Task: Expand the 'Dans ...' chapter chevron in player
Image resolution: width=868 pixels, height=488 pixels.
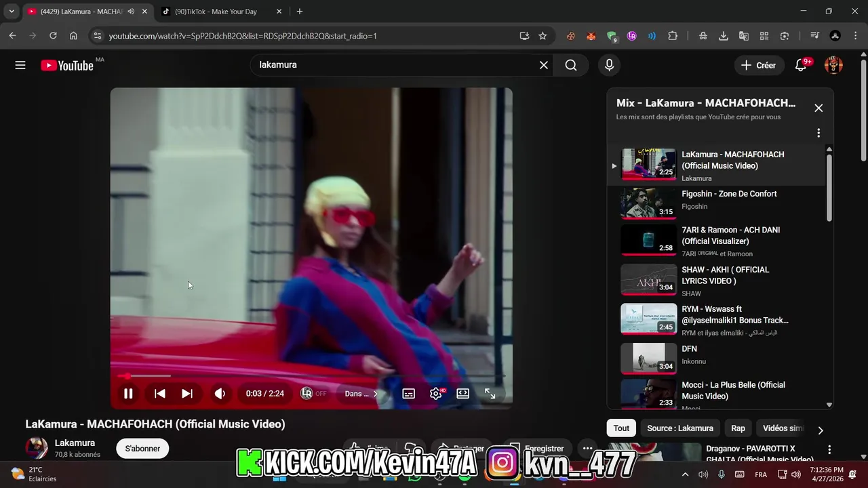Action: point(375,394)
